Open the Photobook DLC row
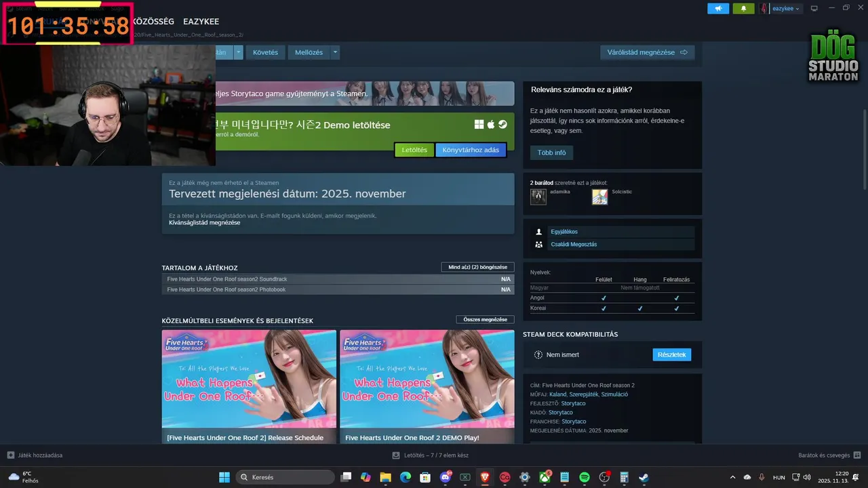The width and height of the screenshot is (868, 488). [338, 289]
